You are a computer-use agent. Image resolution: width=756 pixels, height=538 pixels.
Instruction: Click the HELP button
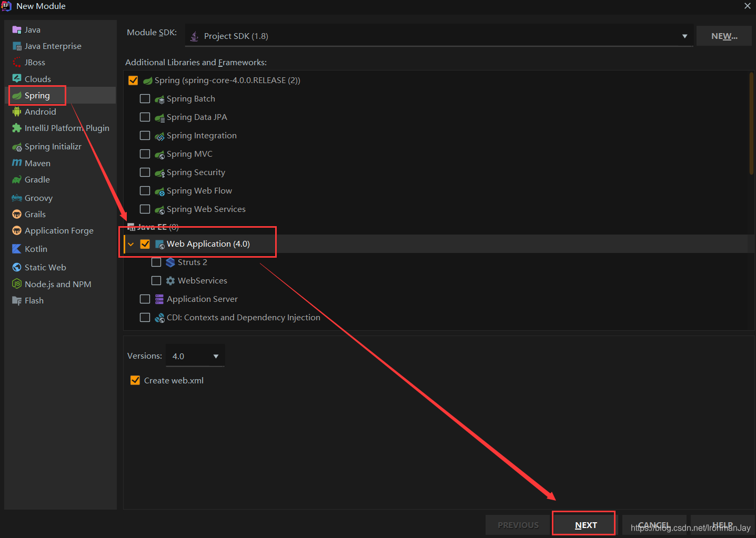[x=722, y=525]
